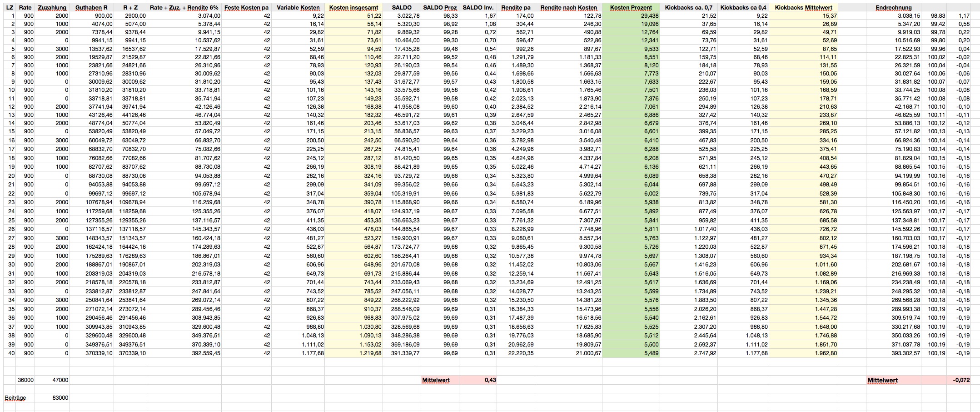Select the "Rendite nach Kosten" header

coord(568,8)
